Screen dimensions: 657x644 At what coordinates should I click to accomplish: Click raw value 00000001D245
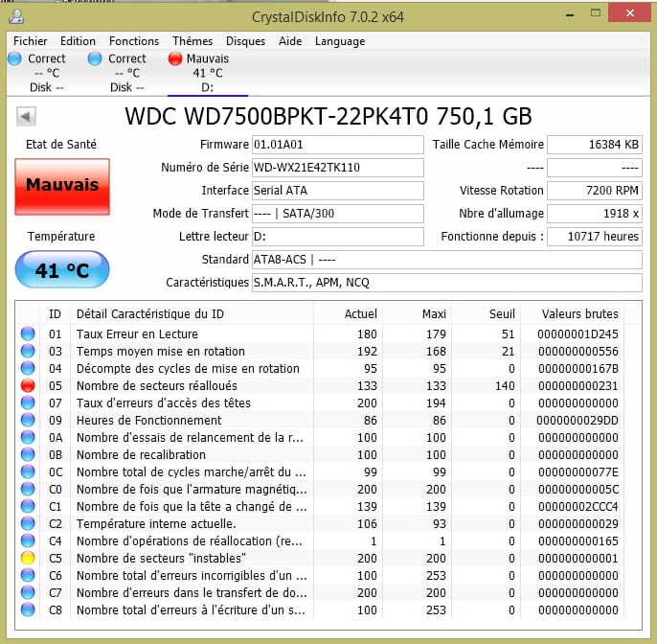pyautogui.click(x=578, y=334)
